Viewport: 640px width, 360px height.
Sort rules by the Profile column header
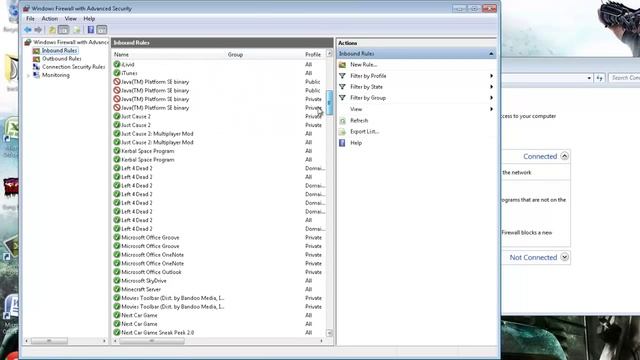[314, 54]
